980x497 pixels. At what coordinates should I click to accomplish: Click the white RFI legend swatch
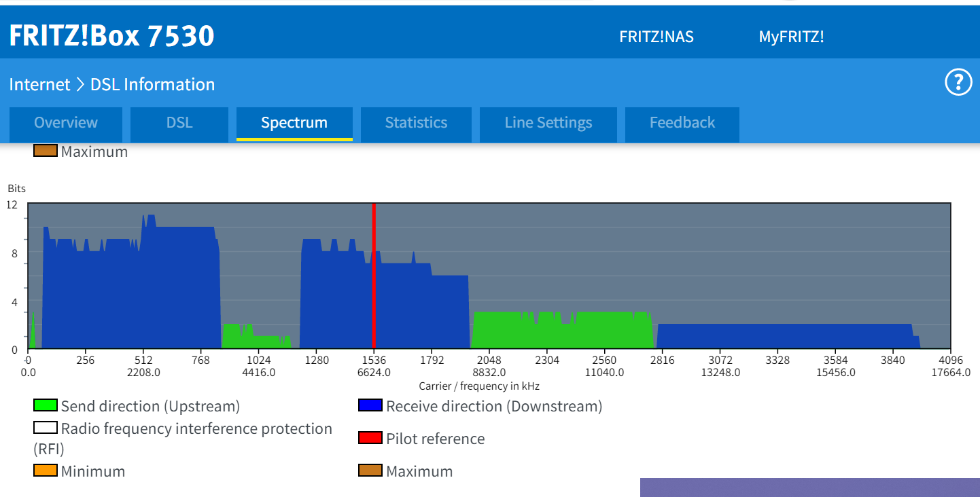(46, 428)
